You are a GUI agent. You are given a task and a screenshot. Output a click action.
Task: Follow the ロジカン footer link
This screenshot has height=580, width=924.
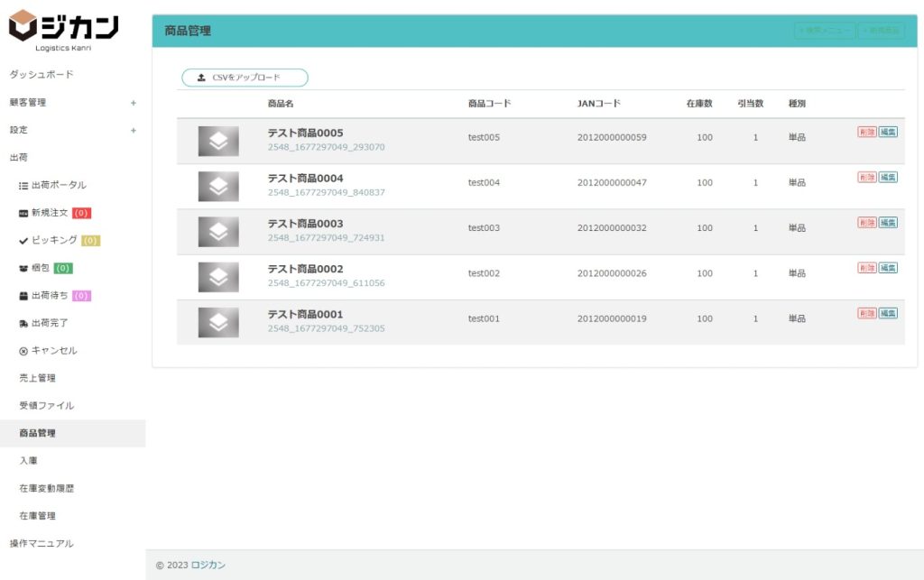208,566
